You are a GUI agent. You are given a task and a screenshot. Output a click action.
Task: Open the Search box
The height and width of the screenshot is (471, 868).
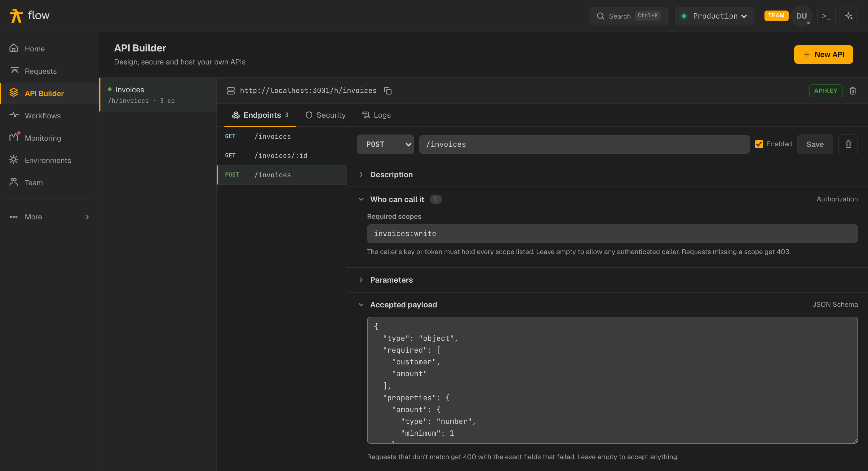628,16
